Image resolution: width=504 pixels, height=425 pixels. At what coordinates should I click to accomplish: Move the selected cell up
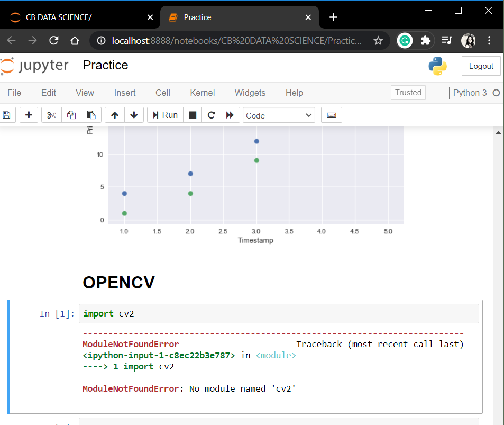tap(114, 115)
